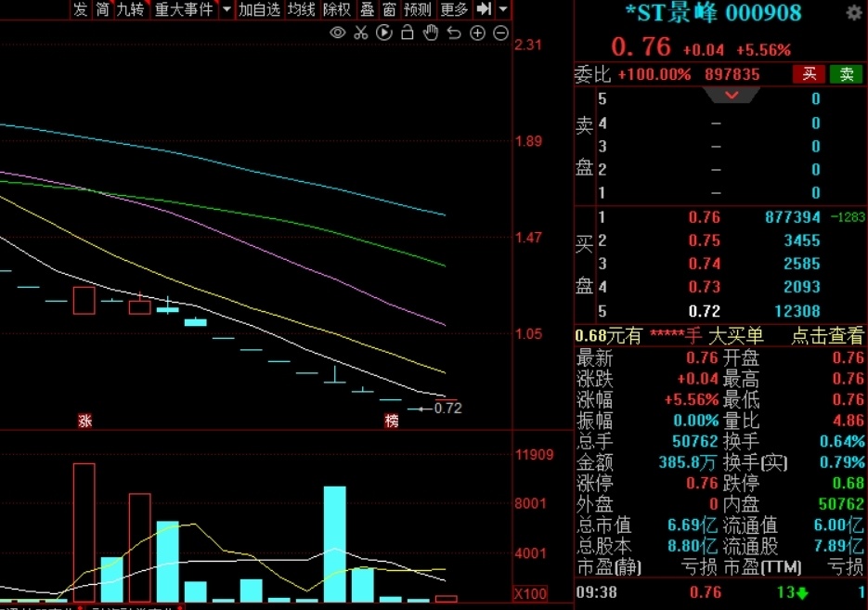
Task: Open dropdown after the jump-to-end arrow icon
Action: point(503,9)
